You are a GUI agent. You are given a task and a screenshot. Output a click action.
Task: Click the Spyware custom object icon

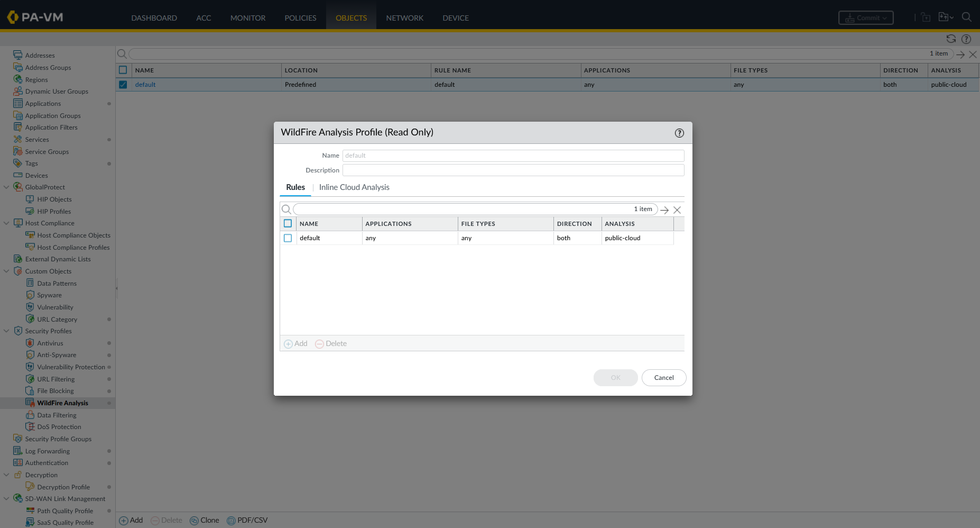tap(30, 295)
